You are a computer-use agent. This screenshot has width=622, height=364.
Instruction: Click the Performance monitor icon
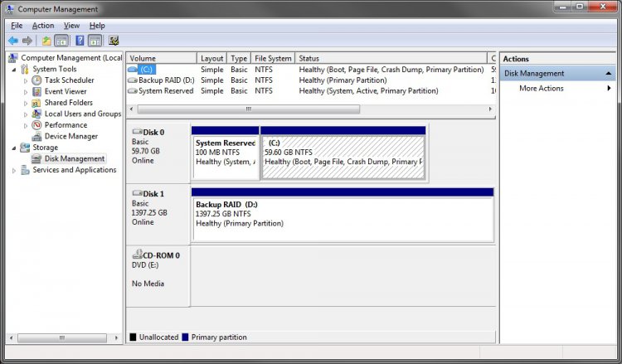[x=36, y=125]
